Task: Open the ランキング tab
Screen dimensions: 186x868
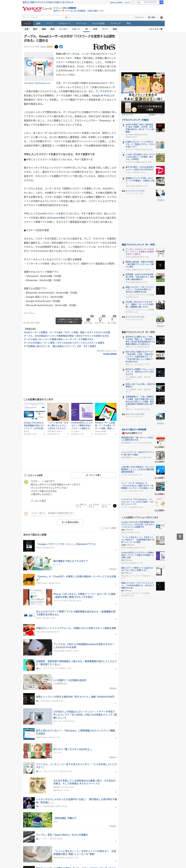Action: coord(115,24)
